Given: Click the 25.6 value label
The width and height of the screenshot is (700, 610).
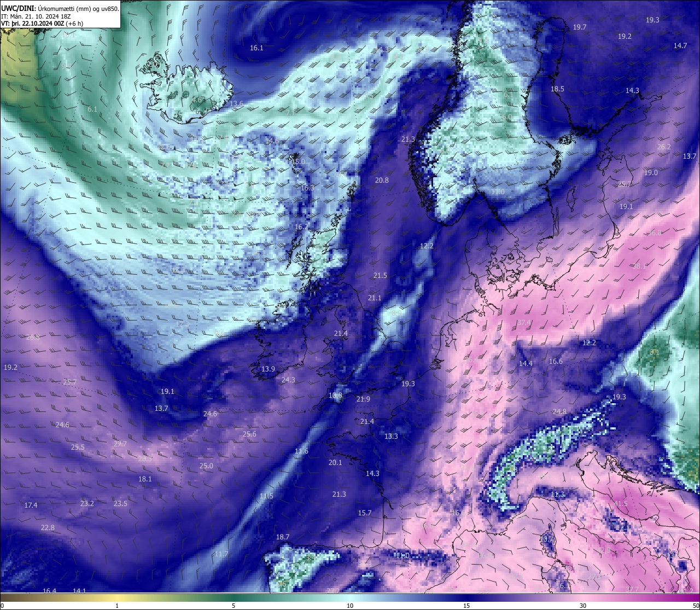Looking at the screenshot, I should 249,434.
